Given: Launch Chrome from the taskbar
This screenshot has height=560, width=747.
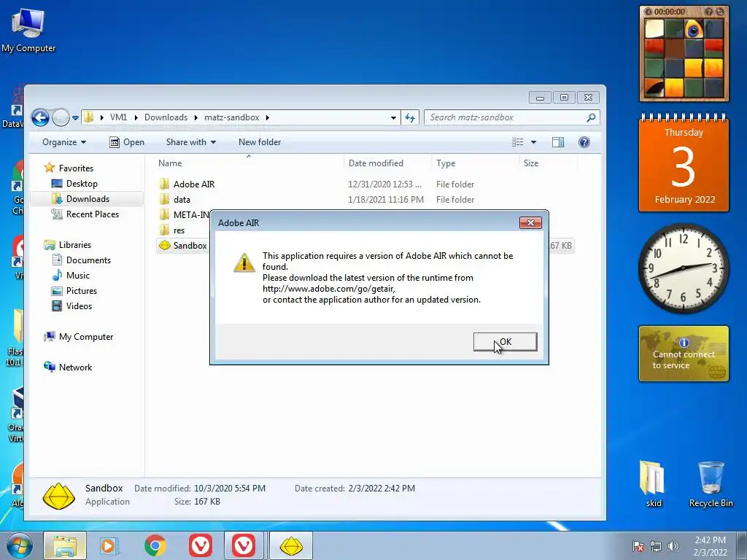Looking at the screenshot, I should point(155,545).
